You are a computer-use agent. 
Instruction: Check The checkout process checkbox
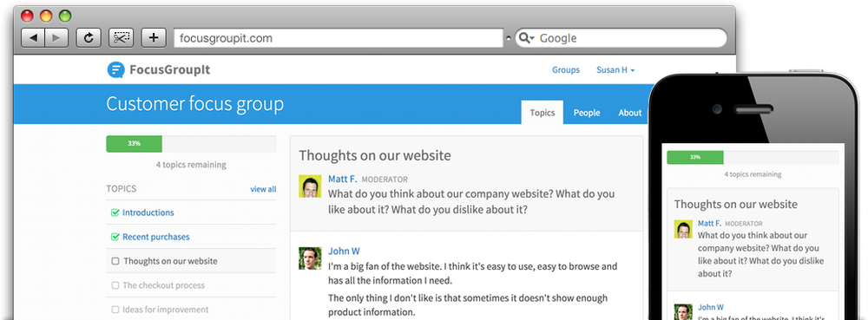(x=115, y=285)
